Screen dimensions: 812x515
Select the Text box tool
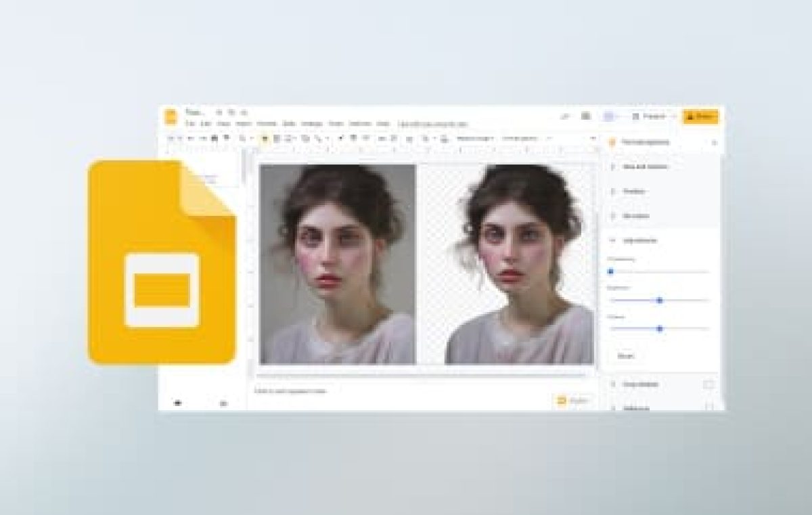(x=276, y=138)
